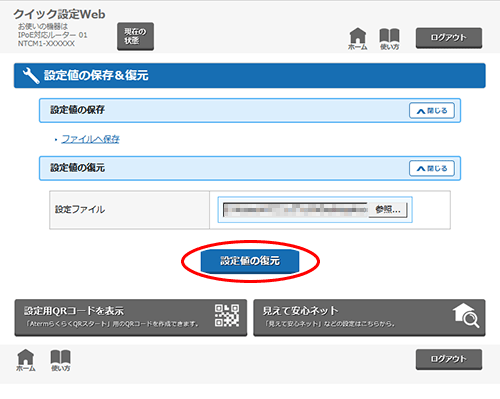
Task: Collapse the 設定値の復元 section
Action: [432, 168]
